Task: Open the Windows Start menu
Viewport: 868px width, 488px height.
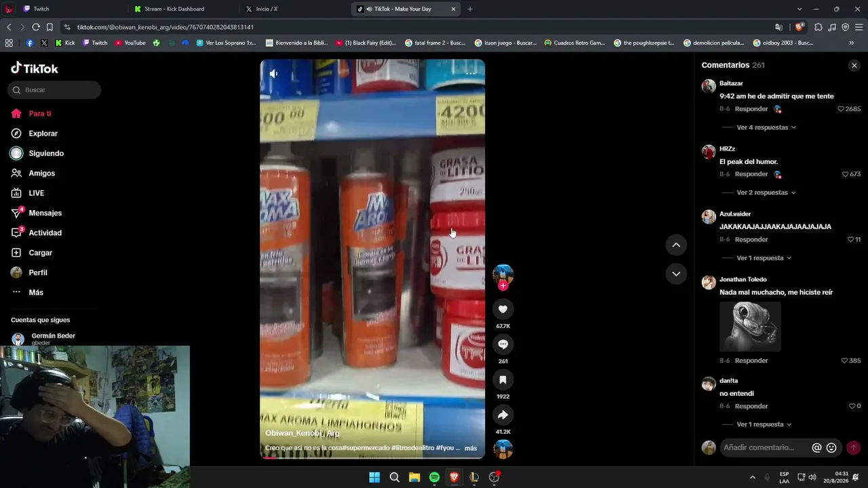Action: coord(374,477)
